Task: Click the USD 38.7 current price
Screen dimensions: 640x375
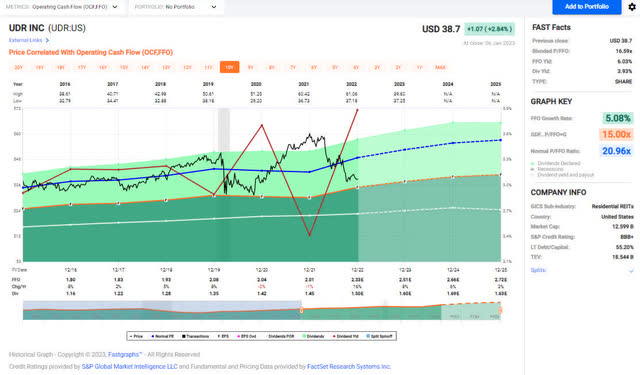Action: 441,29
